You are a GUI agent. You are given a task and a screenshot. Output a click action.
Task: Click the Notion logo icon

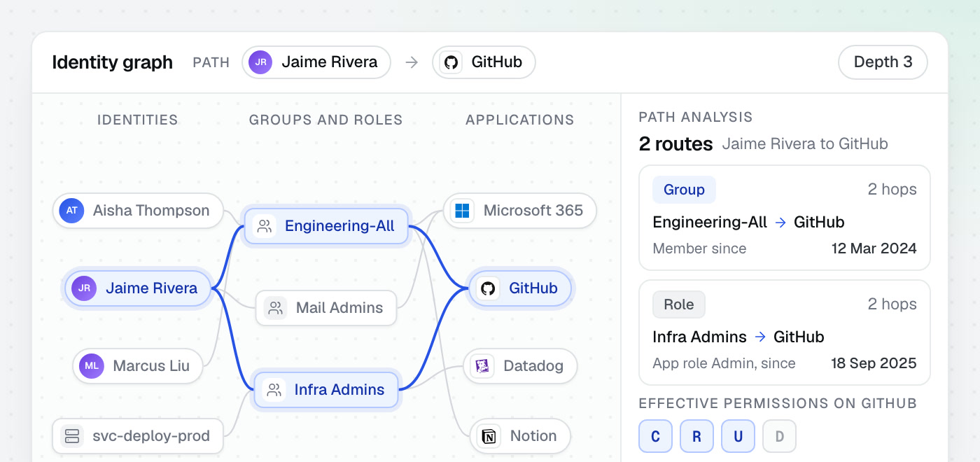489,436
